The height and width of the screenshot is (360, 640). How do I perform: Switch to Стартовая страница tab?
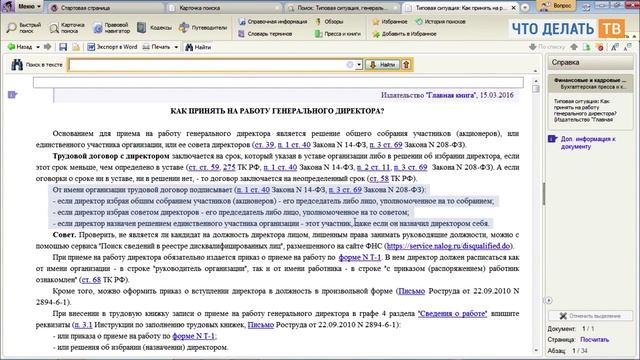pos(105,8)
